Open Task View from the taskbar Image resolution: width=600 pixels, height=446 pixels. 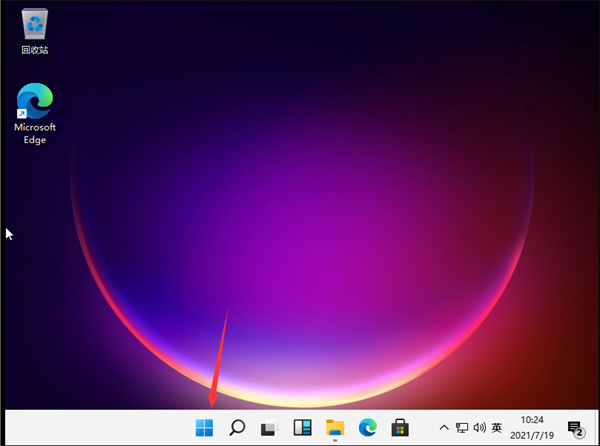click(269, 428)
